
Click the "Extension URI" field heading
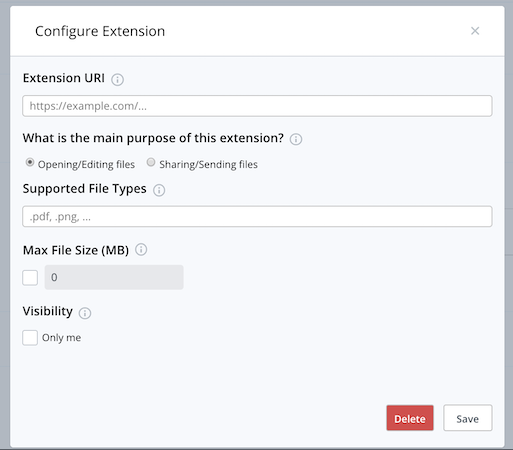64,78
